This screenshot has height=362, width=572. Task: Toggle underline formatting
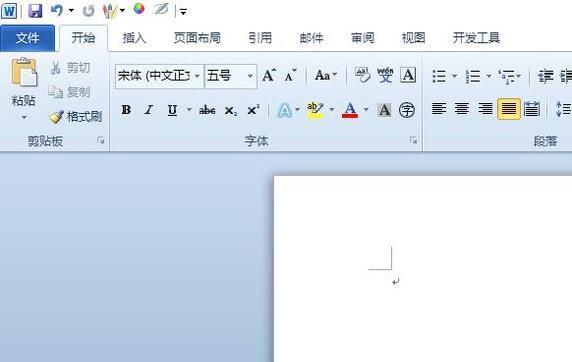pyautogui.click(x=173, y=109)
